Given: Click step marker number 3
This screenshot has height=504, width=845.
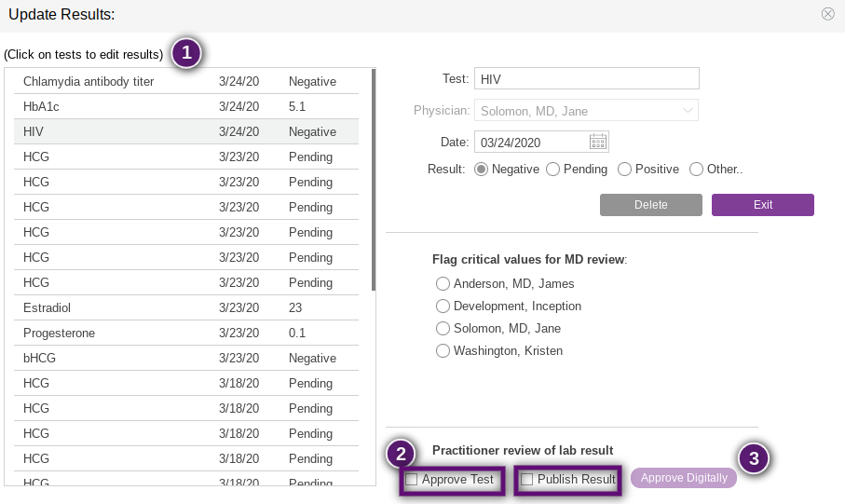Looking at the screenshot, I should [x=754, y=457].
